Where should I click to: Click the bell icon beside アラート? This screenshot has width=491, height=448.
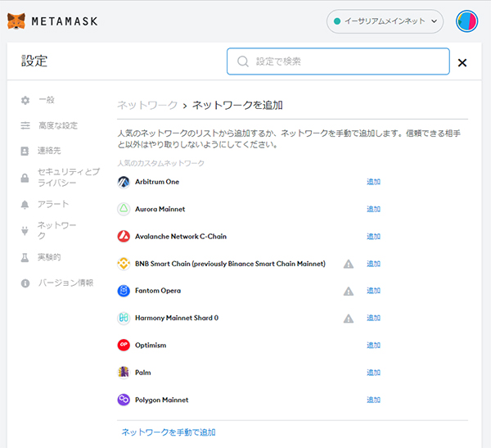click(25, 205)
